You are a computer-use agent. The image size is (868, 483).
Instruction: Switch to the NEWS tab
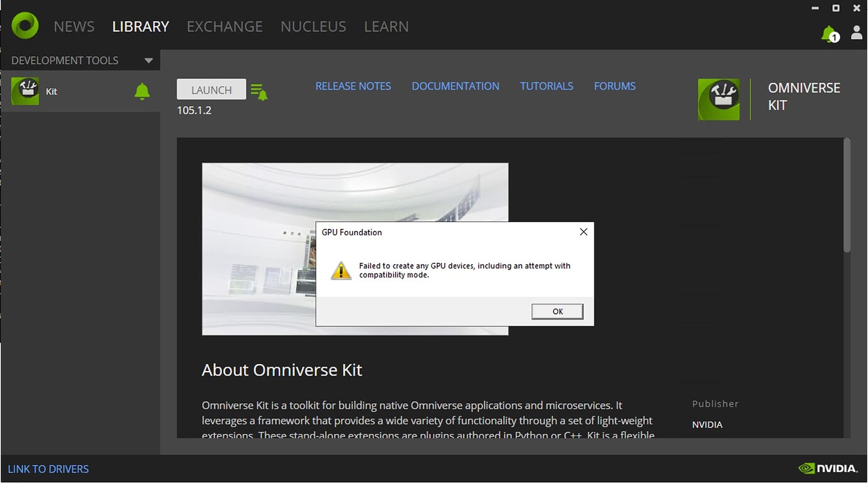click(74, 26)
